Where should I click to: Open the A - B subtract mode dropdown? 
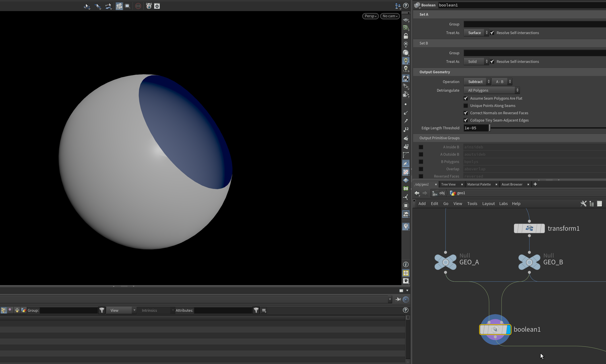click(x=501, y=82)
